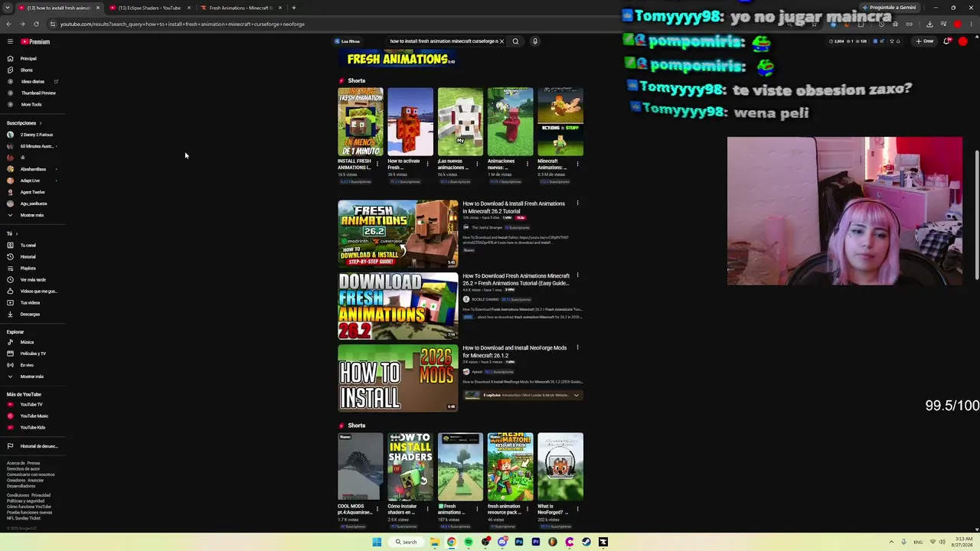The height and width of the screenshot is (551, 980).
Task: Open the taskbar volume control
Action: pos(943,542)
